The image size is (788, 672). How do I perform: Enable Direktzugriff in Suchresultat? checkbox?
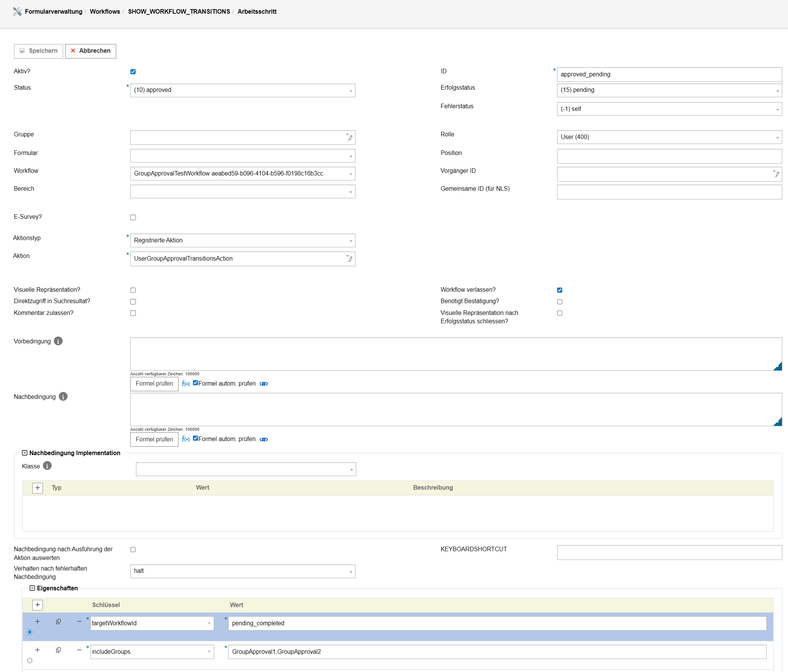(133, 302)
